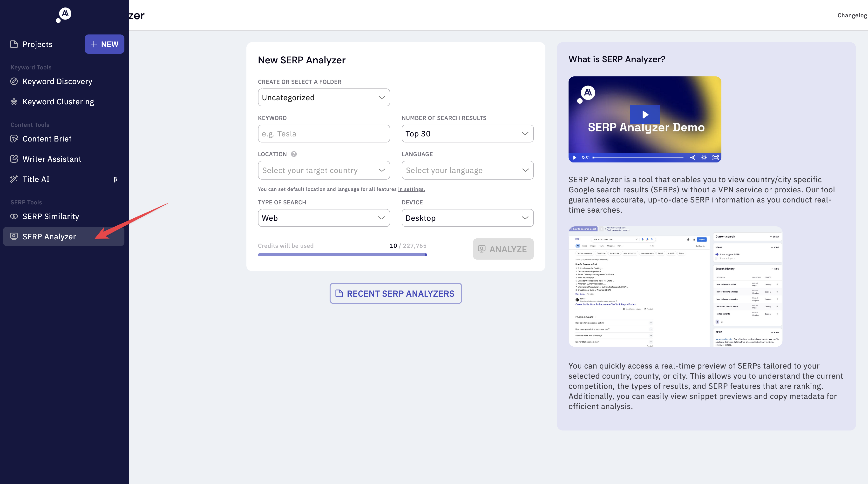868x484 pixels.
Task: Play the SERP Analyzer Demo video
Action: tap(644, 114)
